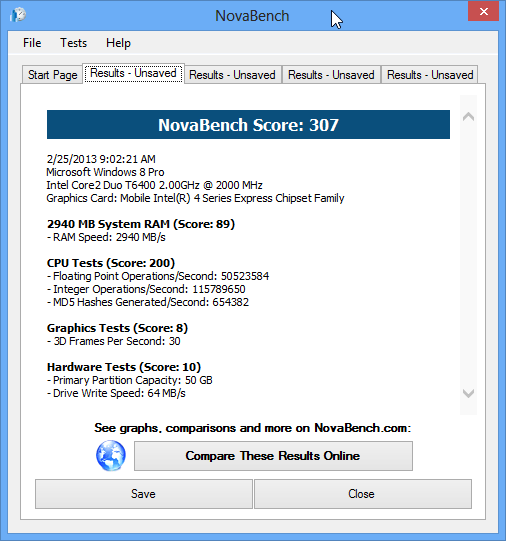This screenshot has height=541, width=506.
Task: Save the benchmark results
Action: 143,494
